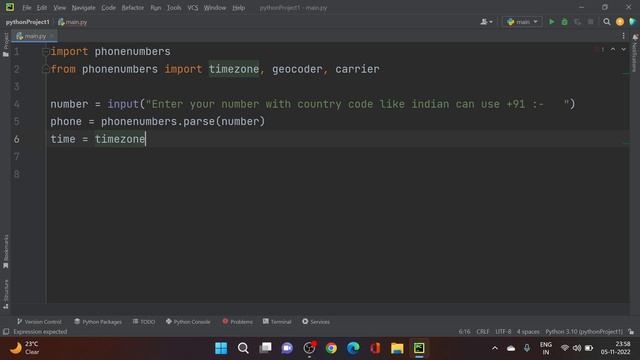Go to next highlighted error arrow
640x360 pixels.
point(623,49)
